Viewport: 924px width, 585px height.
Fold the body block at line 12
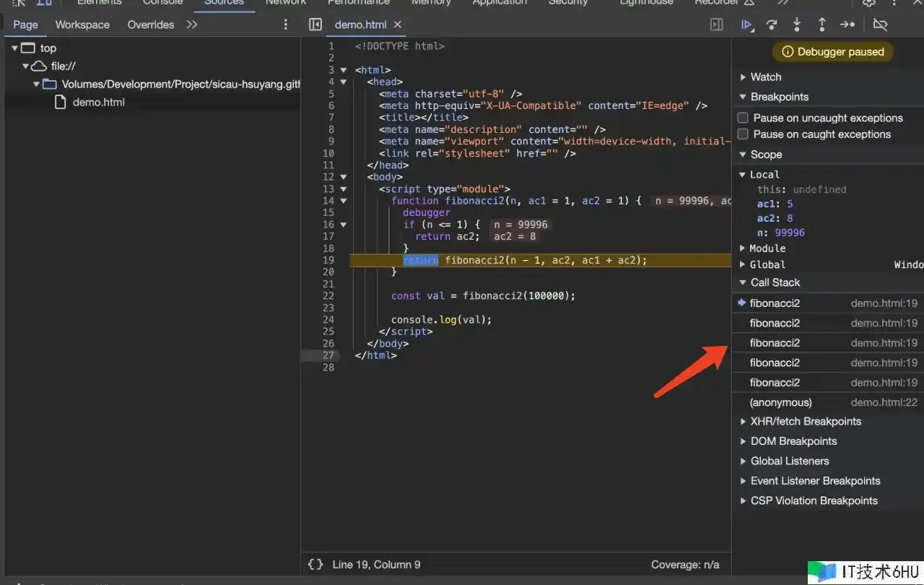click(x=343, y=177)
